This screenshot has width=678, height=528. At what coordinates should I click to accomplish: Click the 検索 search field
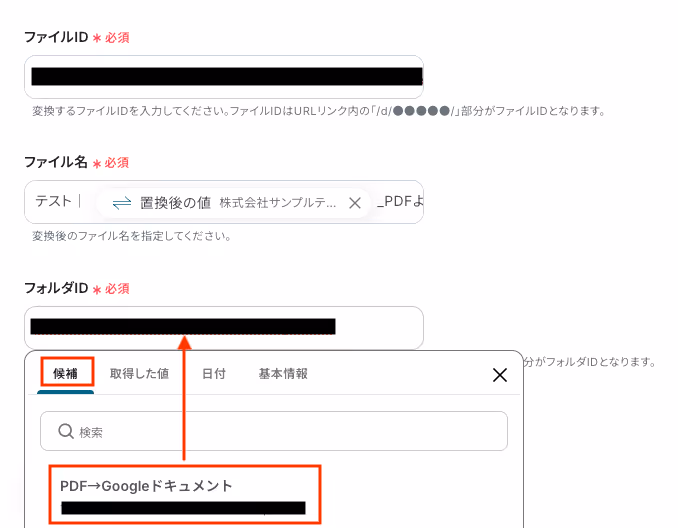coord(274,431)
